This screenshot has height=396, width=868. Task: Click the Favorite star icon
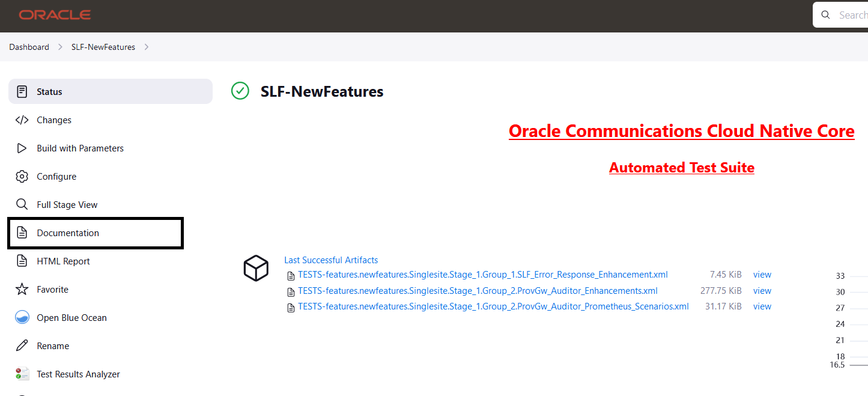(x=22, y=289)
